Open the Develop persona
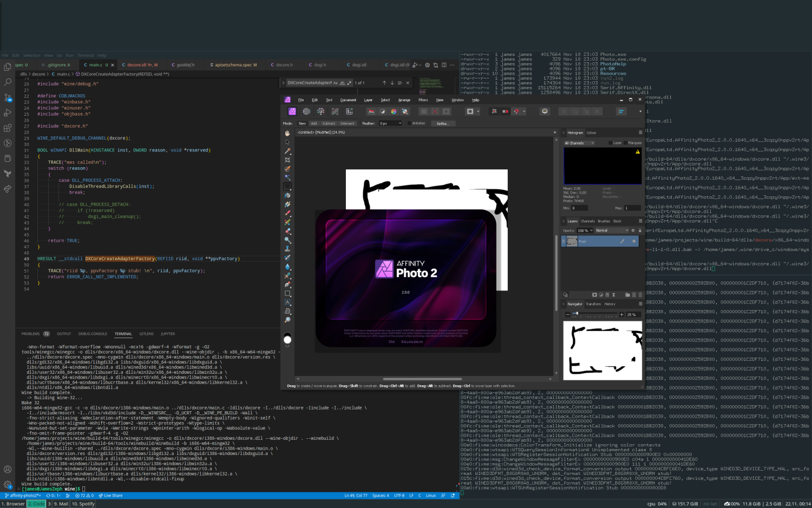812x508 pixels. pyautogui.click(x=321, y=111)
